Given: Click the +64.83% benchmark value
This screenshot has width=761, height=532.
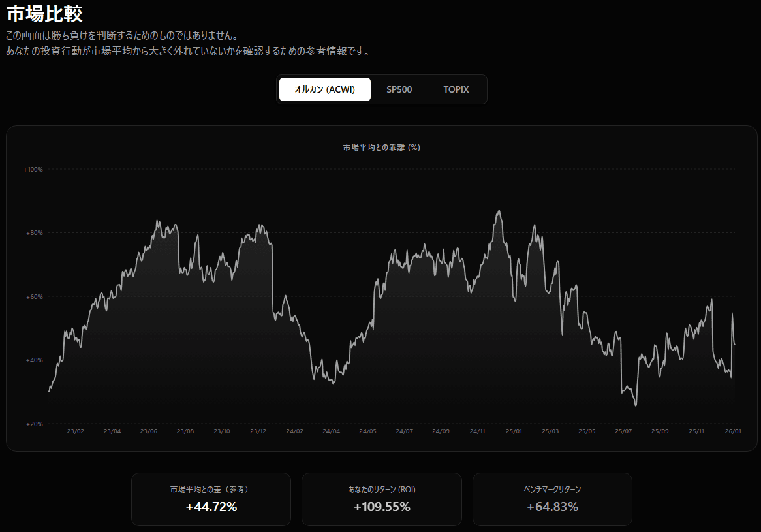Looking at the screenshot, I should point(552,507).
